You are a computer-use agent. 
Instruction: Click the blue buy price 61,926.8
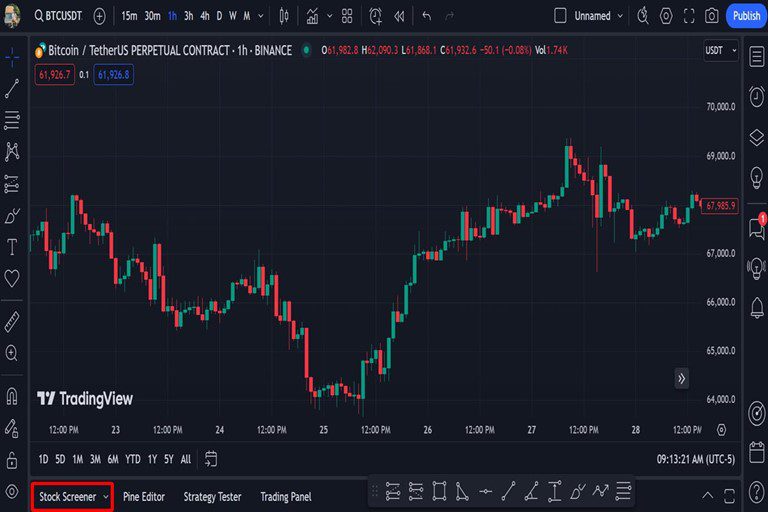114,74
